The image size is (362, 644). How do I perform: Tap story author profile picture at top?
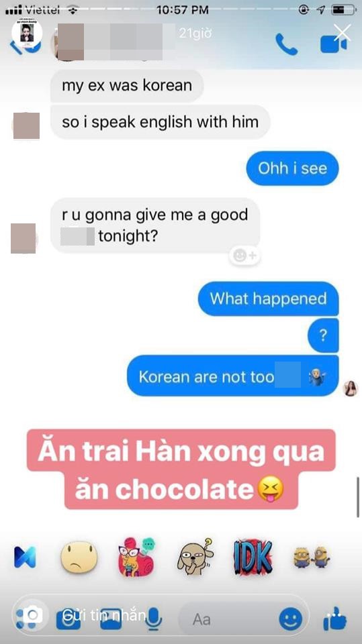[27, 33]
